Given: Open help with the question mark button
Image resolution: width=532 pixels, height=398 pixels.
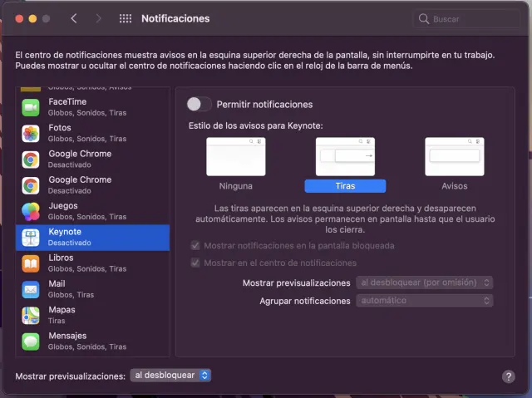Looking at the screenshot, I should point(508,376).
